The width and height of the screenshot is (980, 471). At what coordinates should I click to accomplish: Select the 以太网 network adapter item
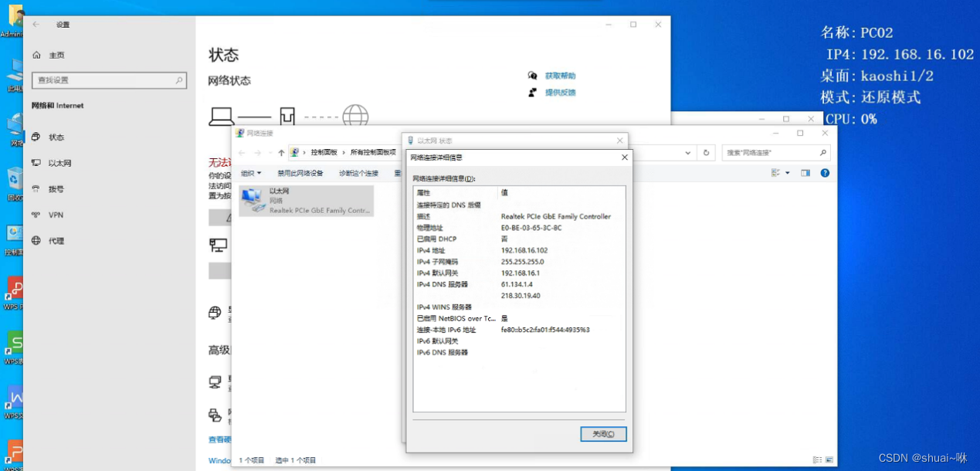click(307, 200)
